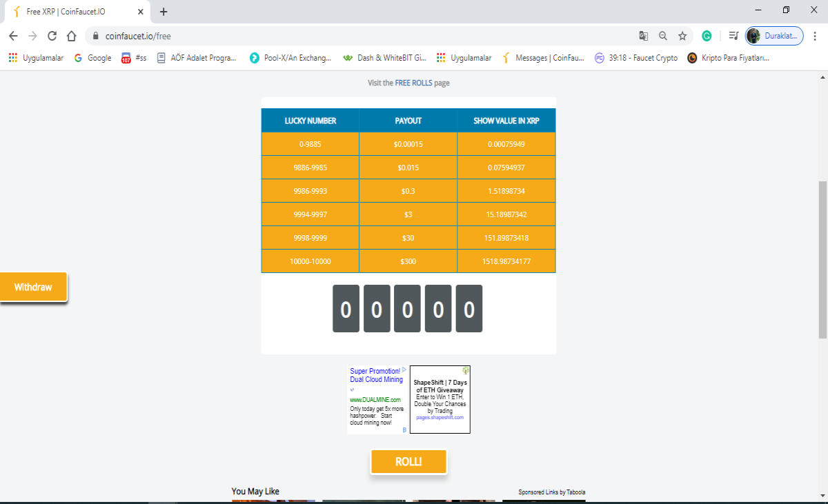828x504 pixels.
Task: Select the 0-9885 lucky number cell
Action: coord(310,144)
